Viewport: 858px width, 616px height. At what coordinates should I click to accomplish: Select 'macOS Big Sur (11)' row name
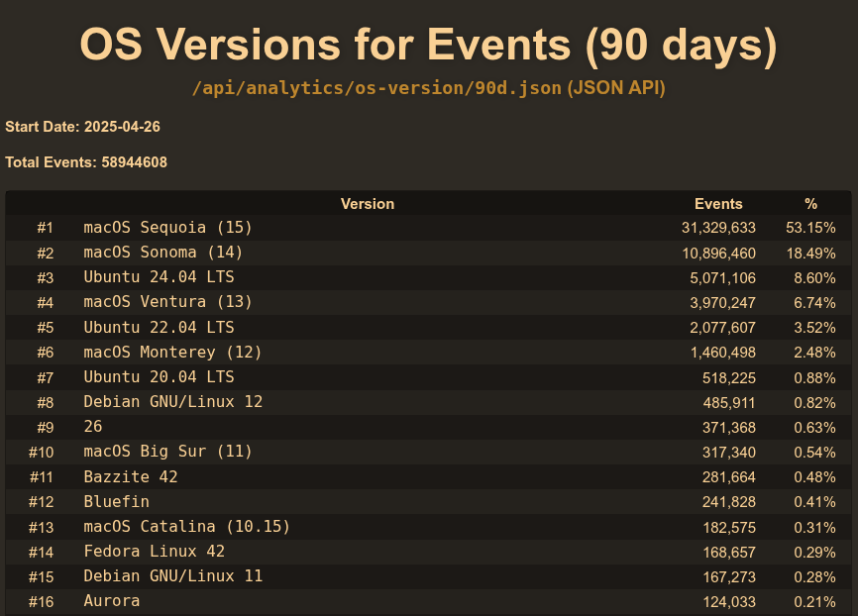pos(167,452)
